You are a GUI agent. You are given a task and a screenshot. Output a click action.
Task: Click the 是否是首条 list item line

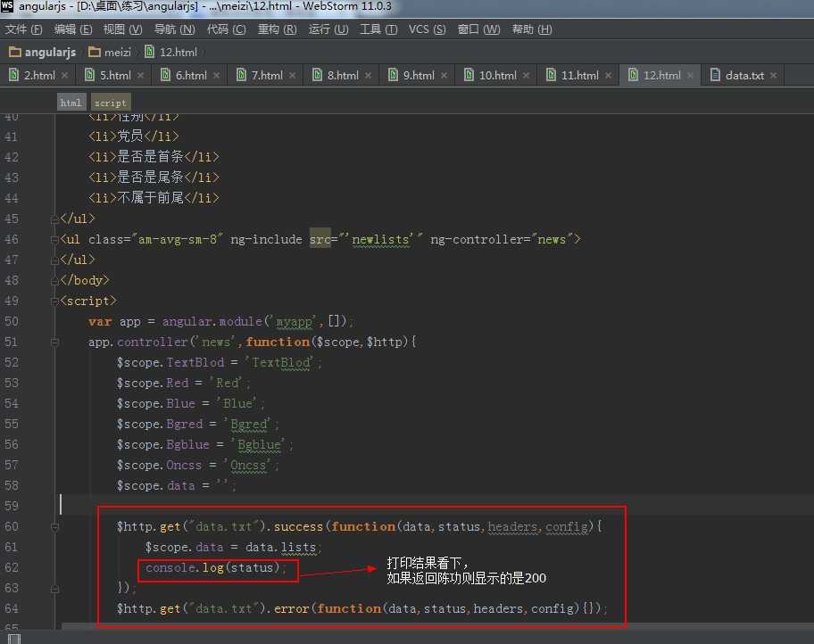point(154,157)
